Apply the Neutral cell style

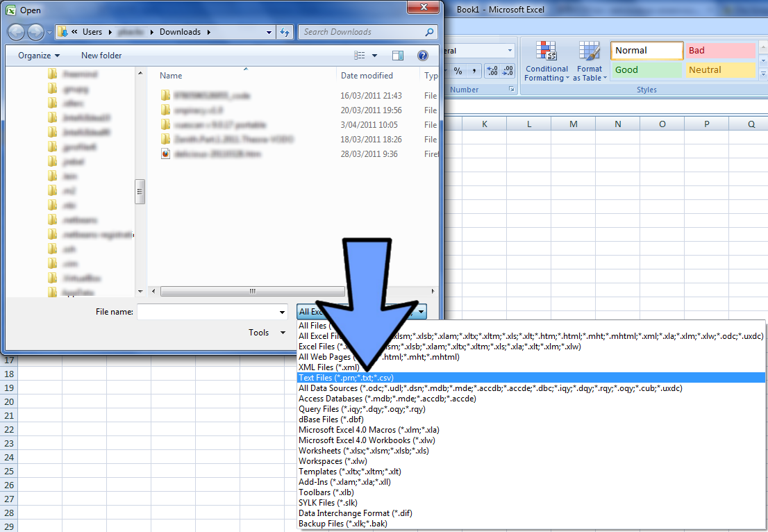pyautogui.click(x=721, y=70)
